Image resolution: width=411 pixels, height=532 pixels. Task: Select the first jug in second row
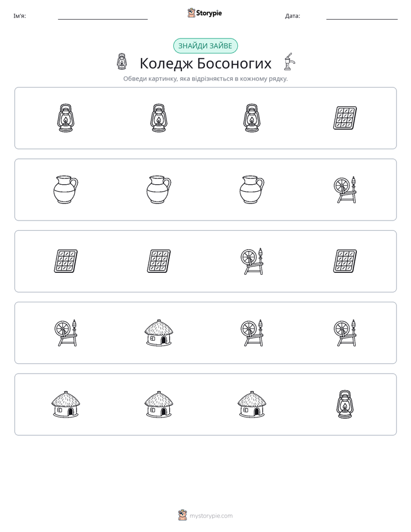(66, 189)
